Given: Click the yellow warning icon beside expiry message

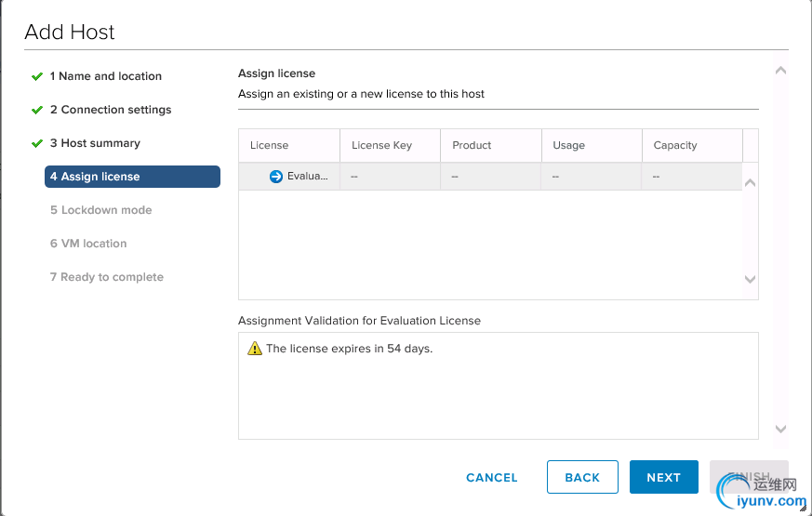Looking at the screenshot, I should [255, 349].
